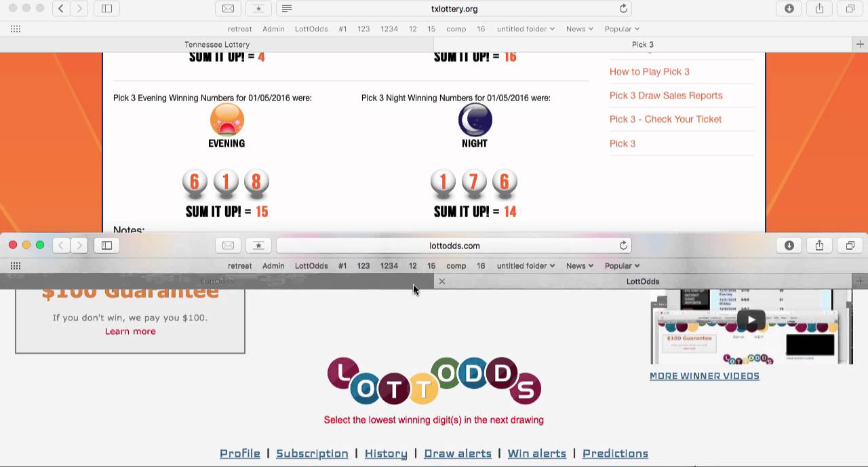Open Top Sites grid in txlottery.org window favorites bar
Viewport: 868px width, 467px height.
point(16,29)
